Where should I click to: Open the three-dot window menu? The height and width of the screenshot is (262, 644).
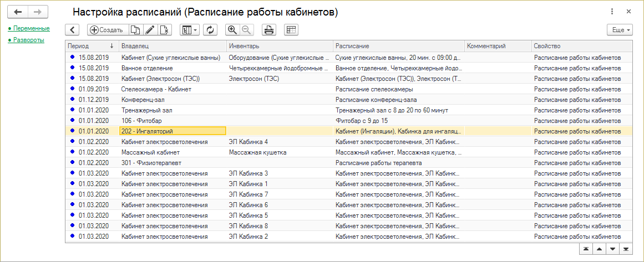(x=612, y=12)
